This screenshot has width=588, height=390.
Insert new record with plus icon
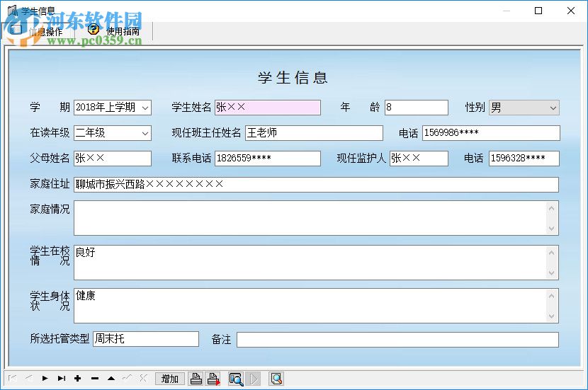[78, 379]
